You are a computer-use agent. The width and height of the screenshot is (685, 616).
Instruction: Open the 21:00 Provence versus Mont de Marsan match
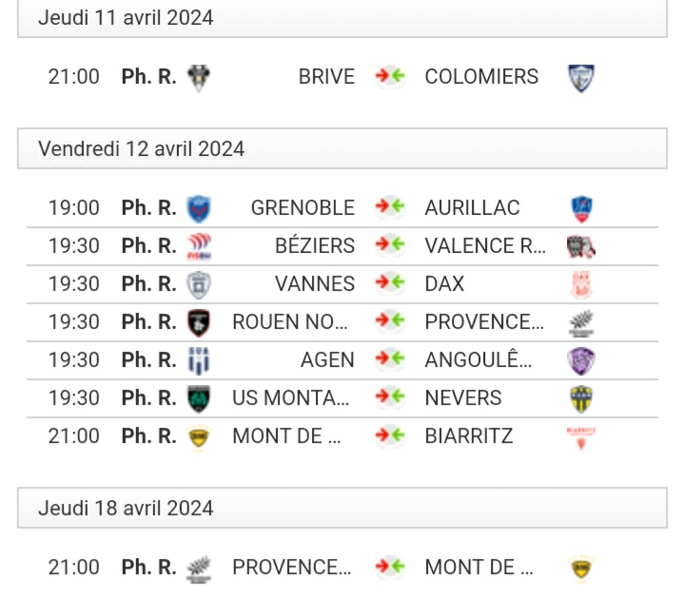pyautogui.click(x=342, y=568)
